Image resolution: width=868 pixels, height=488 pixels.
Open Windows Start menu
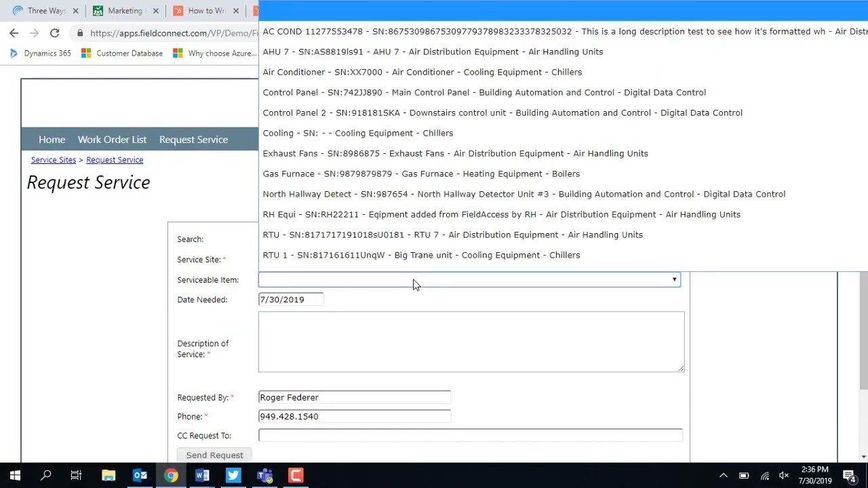coord(15,476)
